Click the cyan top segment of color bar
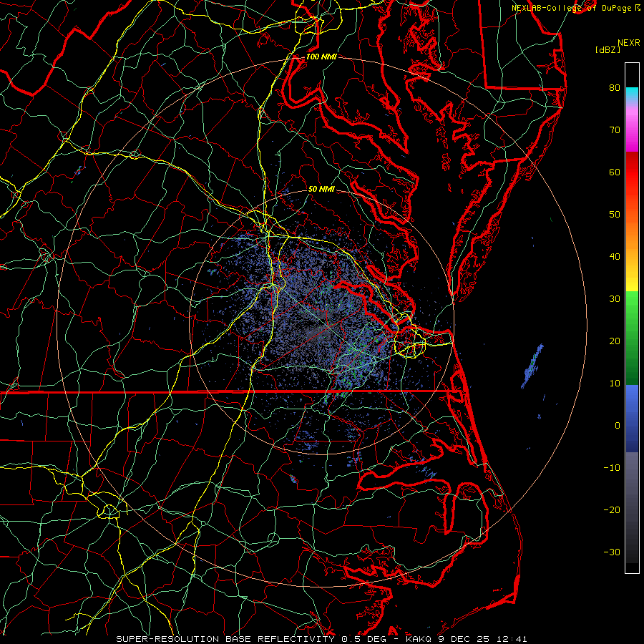This screenshot has height=644, width=644. click(632, 93)
